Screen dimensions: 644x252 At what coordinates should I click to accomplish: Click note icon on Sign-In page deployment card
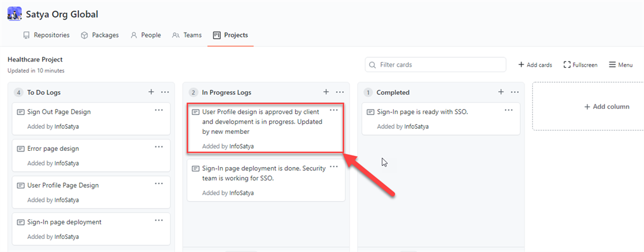21,222
